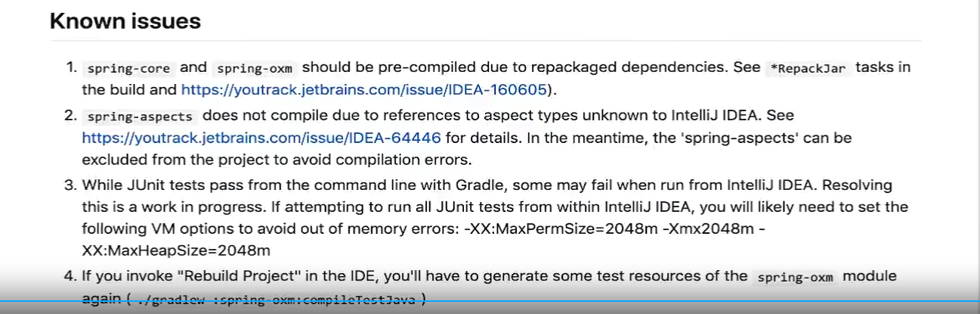Image resolution: width=980 pixels, height=314 pixels.
Task: Open the IDEA-160605 YouTrack issue link
Action: point(363,89)
